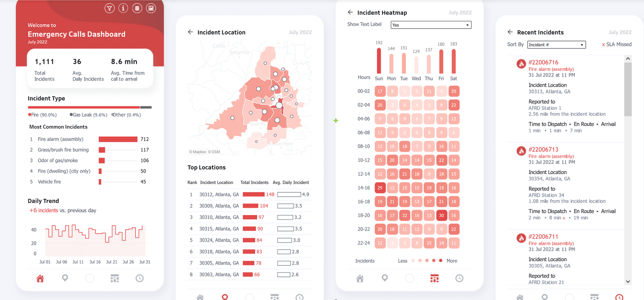
Task: Open the database stack icon in header
Action: click(x=137, y=8)
